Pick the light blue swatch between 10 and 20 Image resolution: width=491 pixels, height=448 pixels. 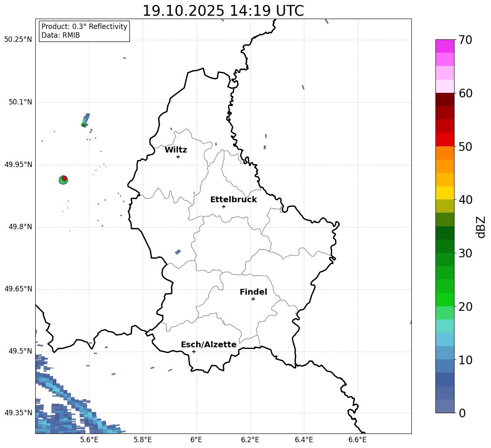click(x=445, y=339)
